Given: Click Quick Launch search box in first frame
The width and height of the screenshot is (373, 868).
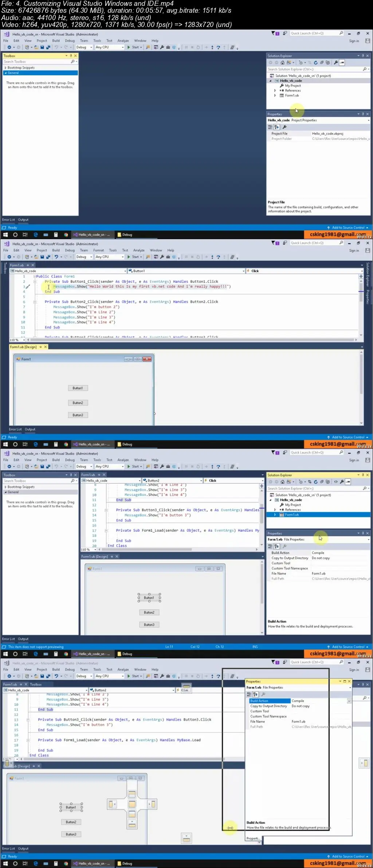Looking at the screenshot, I should tap(316, 34).
